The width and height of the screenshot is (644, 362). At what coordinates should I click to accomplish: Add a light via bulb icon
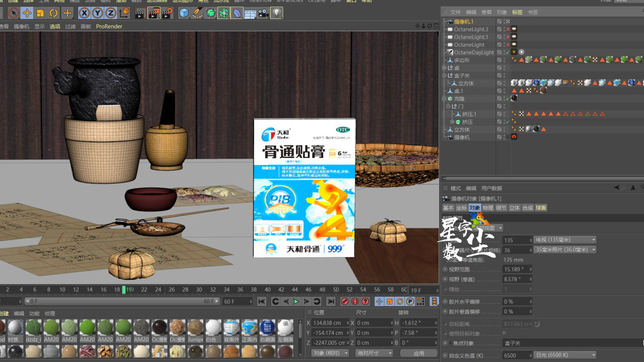click(276, 13)
